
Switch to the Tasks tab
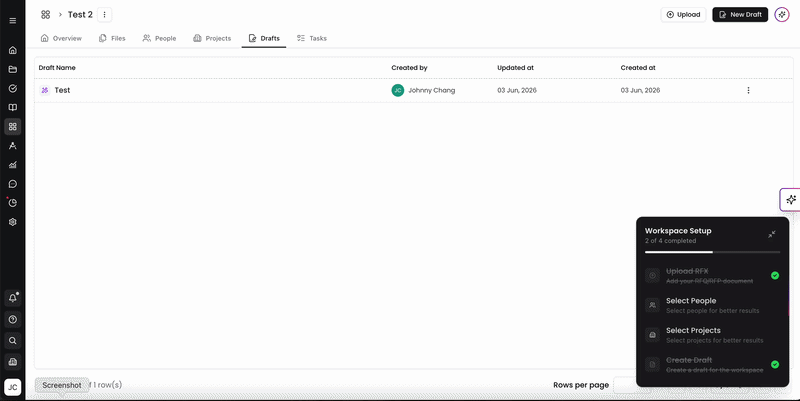click(311, 38)
